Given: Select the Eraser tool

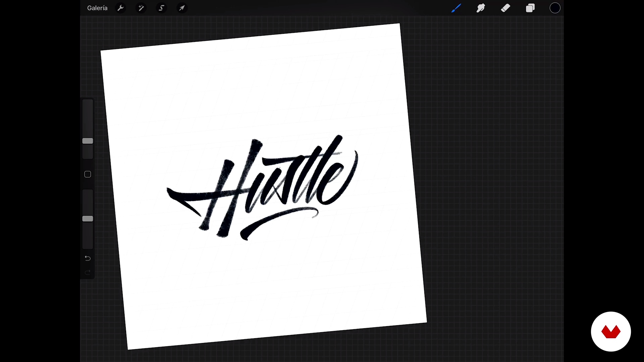Looking at the screenshot, I should (505, 8).
